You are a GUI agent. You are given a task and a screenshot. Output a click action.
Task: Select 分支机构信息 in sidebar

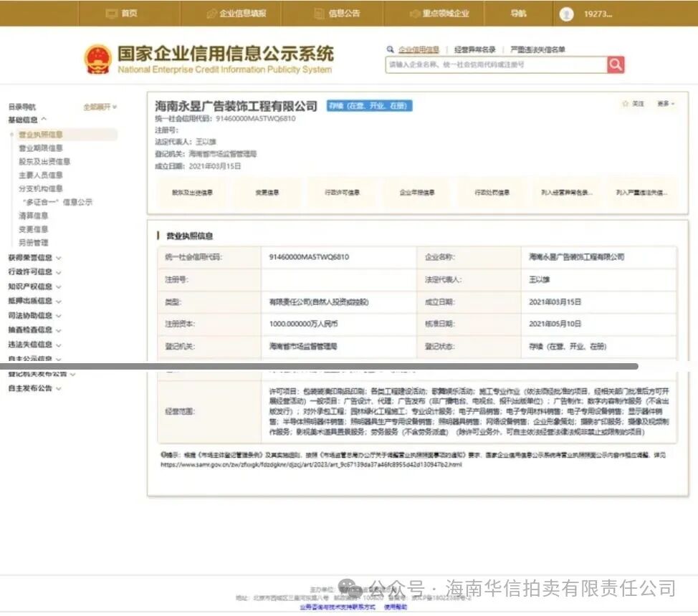[x=41, y=188]
